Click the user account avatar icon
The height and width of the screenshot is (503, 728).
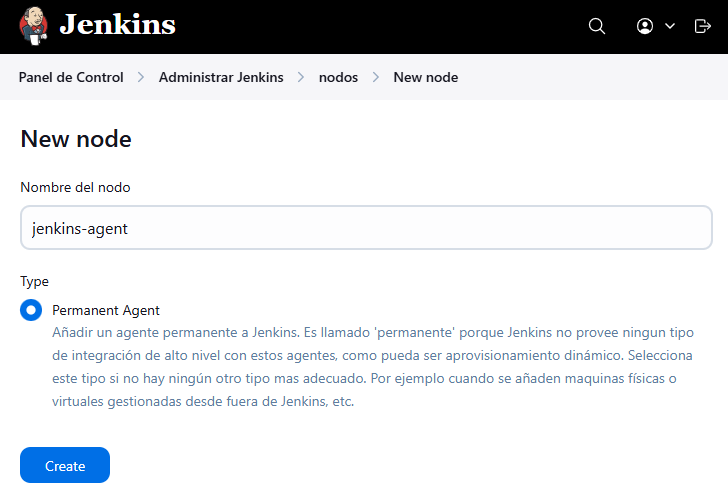645,26
